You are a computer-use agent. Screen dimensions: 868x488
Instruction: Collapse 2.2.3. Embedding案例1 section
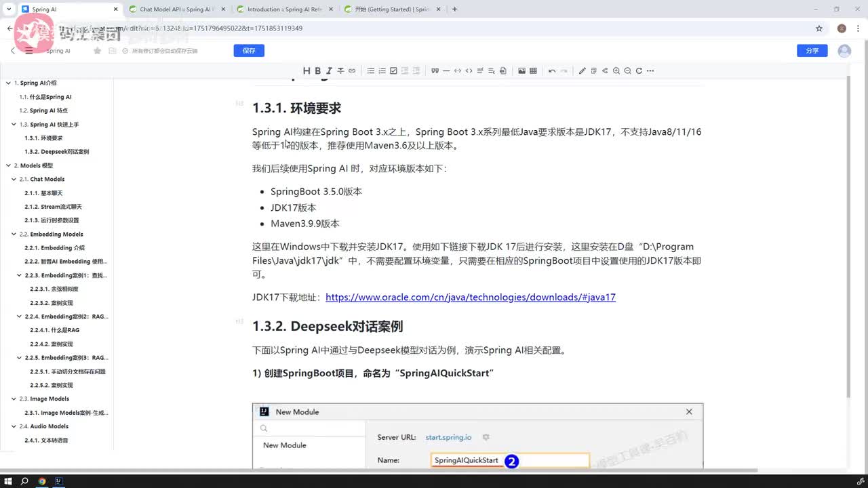[19, 275]
